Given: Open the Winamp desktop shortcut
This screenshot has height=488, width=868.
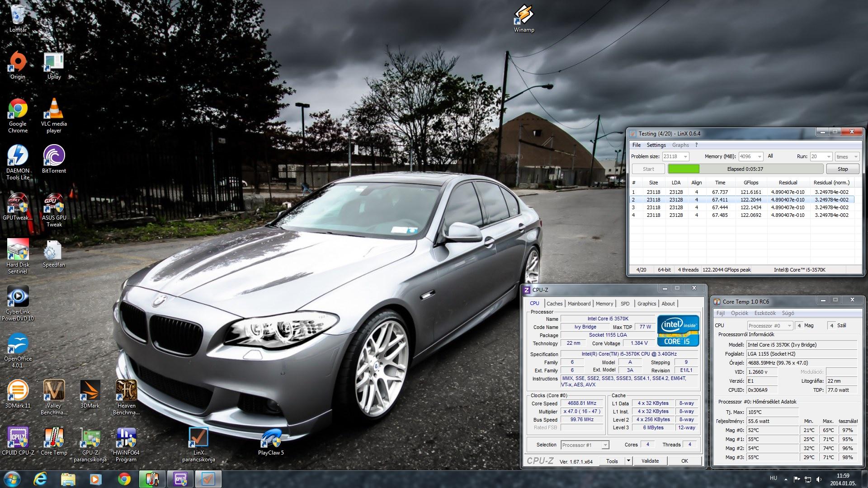Looking at the screenshot, I should pos(524,17).
